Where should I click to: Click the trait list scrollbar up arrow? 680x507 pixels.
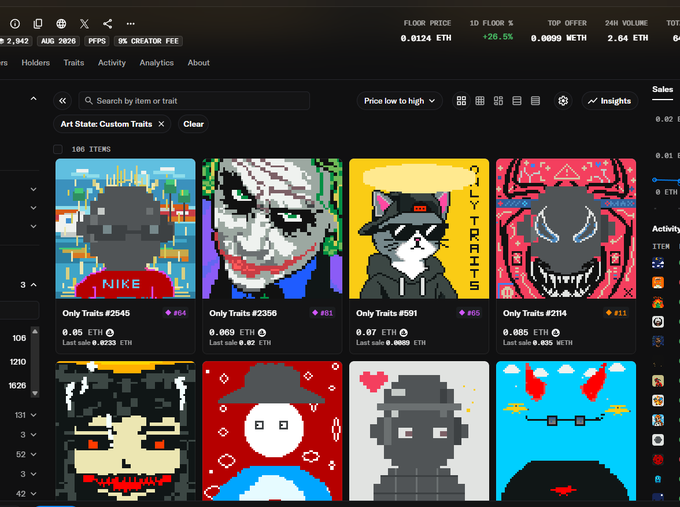tap(35, 331)
